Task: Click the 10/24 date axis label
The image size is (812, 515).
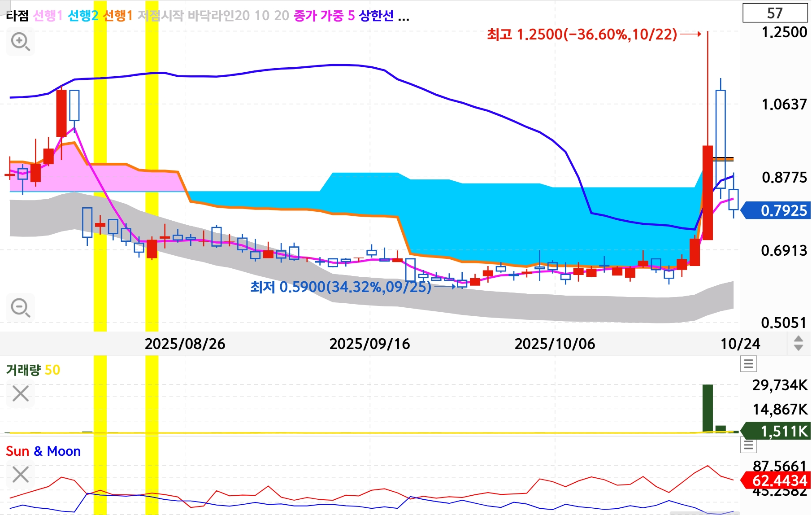Action: pyautogui.click(x=740, y=344)
